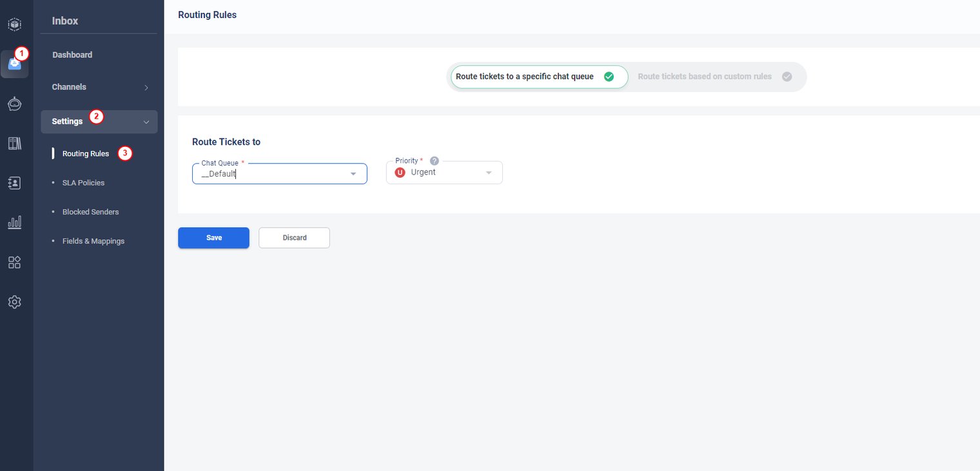
Task: Open the chatbot icon in left sidebar
Action: pyautogui.click(x=14, y=104)
